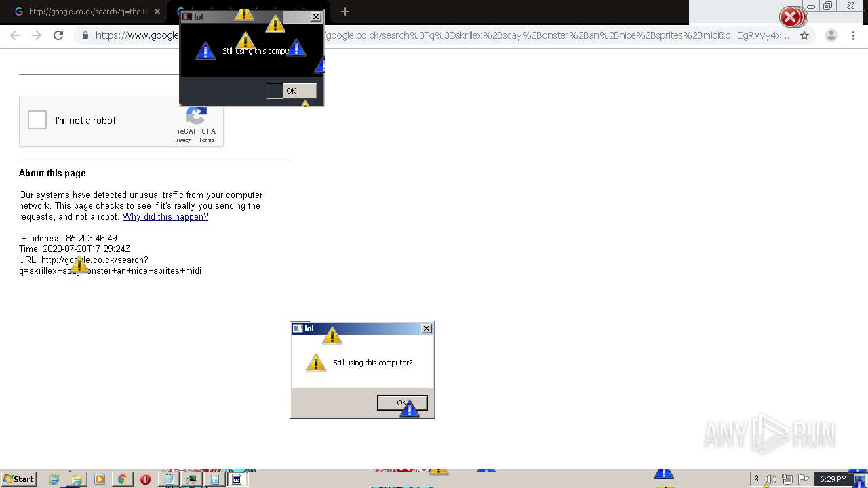Open the Action Center flag icon
Viewport: 868px width, 488px height.
804,479
